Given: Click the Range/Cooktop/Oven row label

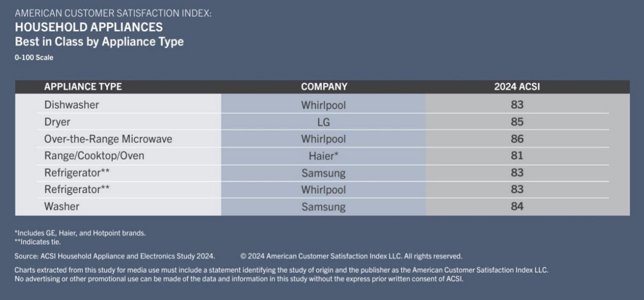Looking at the screenshot, I should pos(94,156).
